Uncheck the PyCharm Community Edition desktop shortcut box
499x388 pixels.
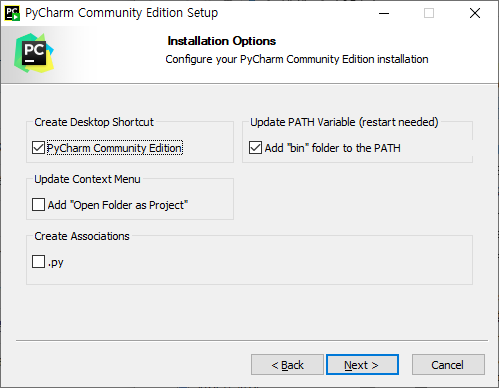[38, 148]
